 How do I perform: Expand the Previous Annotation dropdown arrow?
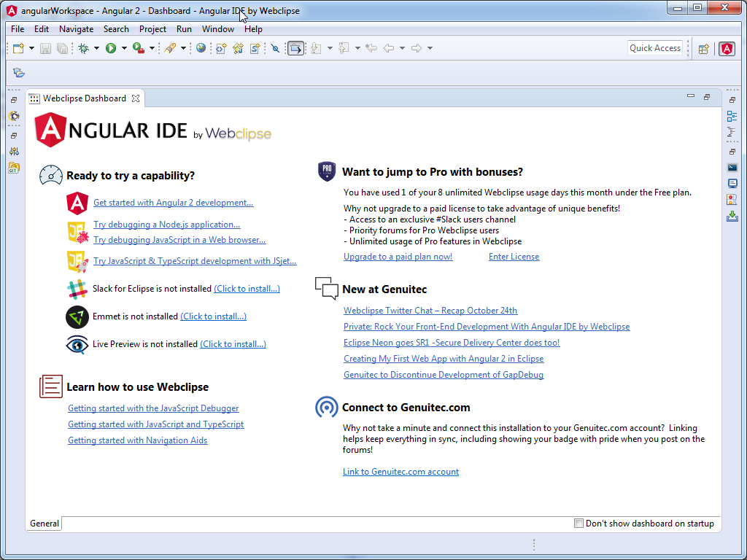[357, 48]
